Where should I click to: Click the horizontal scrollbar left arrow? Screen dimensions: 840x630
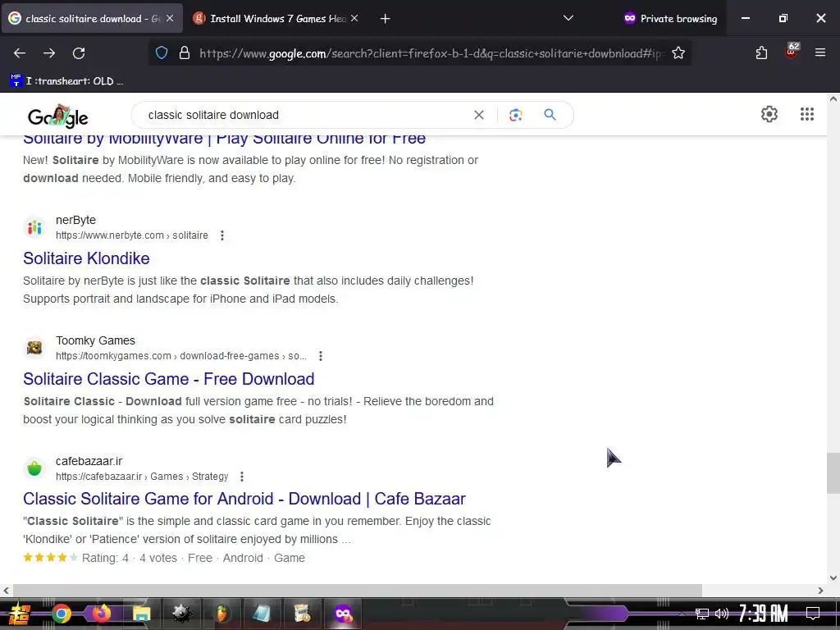6,591
